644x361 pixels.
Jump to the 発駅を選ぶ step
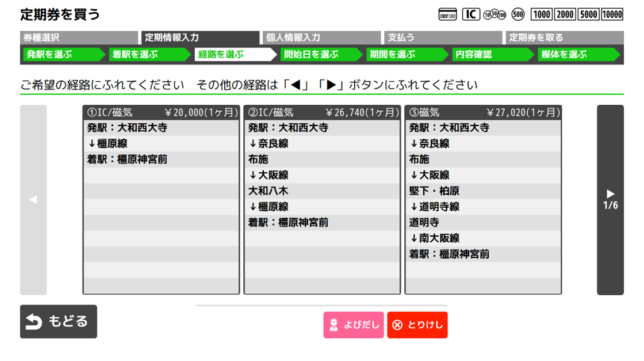click(x=62, y=55)
